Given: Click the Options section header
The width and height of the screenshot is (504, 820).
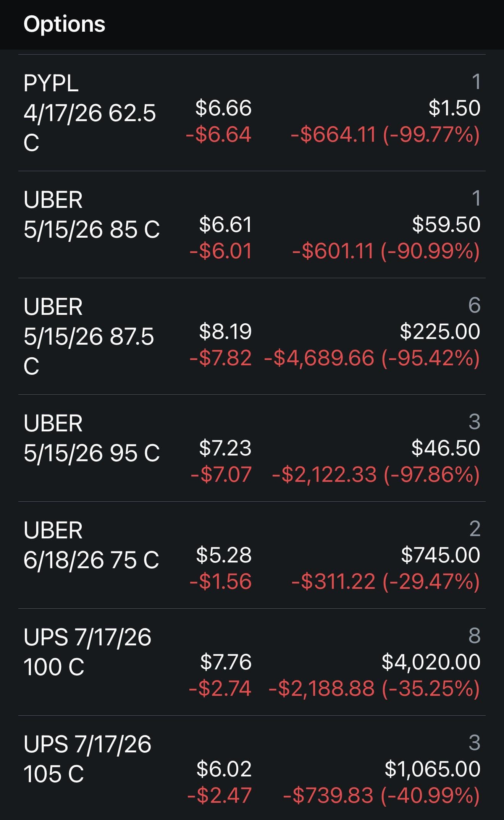Looking at the screenshot, I should click(x=64, y=24).
